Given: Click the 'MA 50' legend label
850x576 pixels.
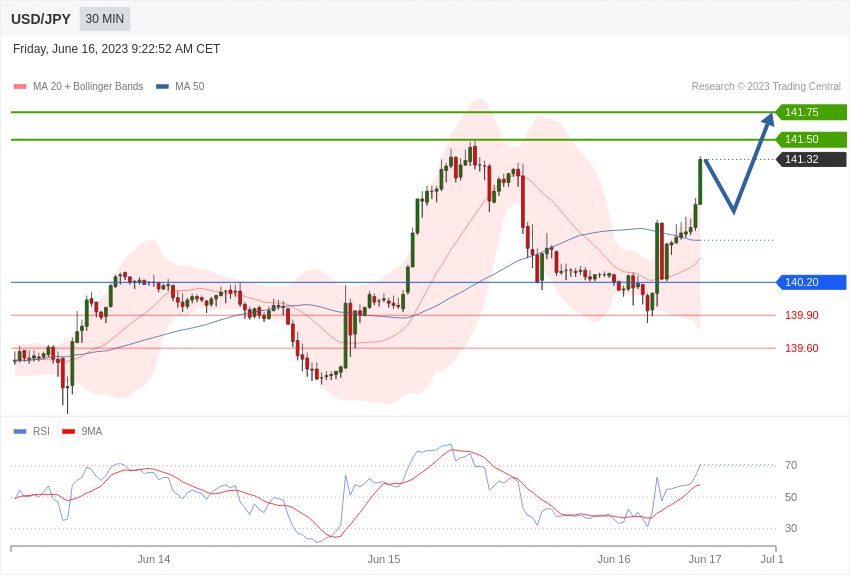Looking at the screenshot, I should click(x=190, y=86).
